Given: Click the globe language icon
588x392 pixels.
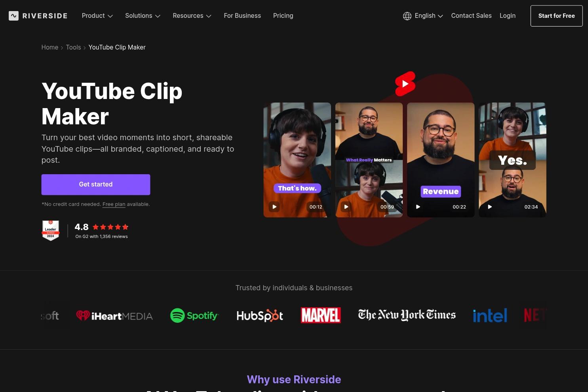Looking at the screenshot, I should click(407, 16).
